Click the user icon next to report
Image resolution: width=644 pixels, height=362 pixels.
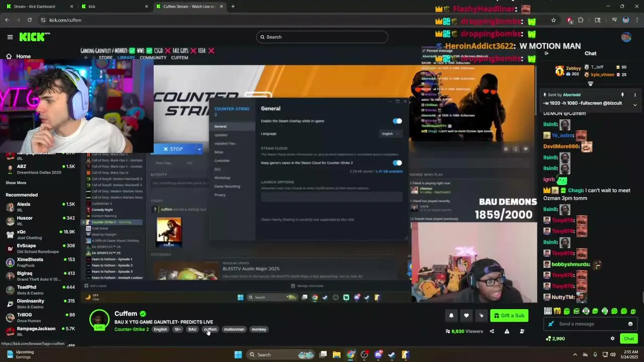(522, 331)
